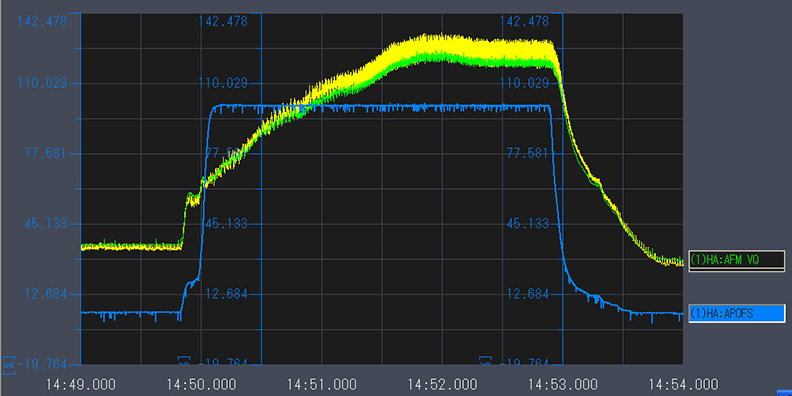Viewport: 792px width, 396px height.
Task: Click the 14:51.000 time axis label
Action: point(322,384)
